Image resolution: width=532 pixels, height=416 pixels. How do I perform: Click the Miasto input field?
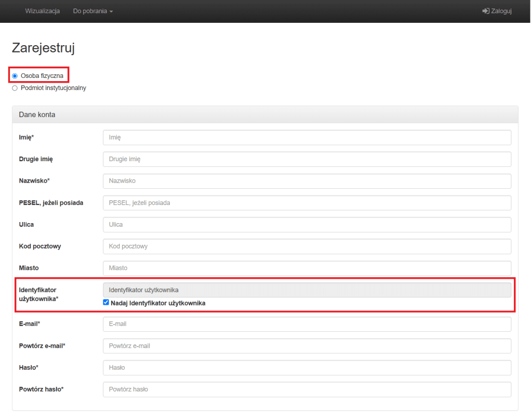point(307,268)
